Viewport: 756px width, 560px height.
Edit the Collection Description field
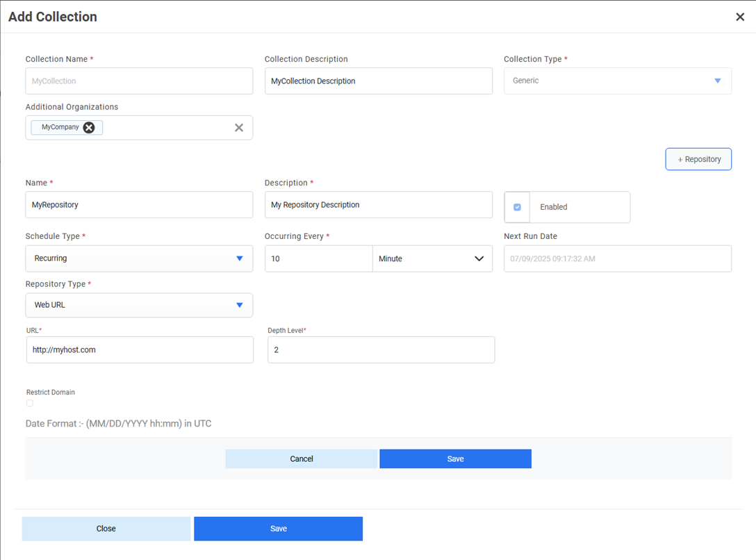(x=378, y=81)
